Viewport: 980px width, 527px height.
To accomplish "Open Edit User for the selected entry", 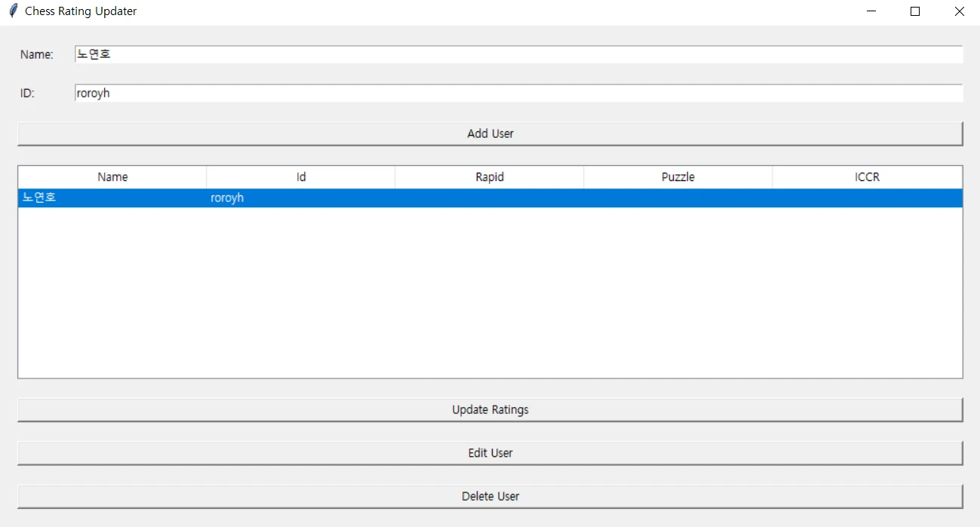I will point(490,453).
